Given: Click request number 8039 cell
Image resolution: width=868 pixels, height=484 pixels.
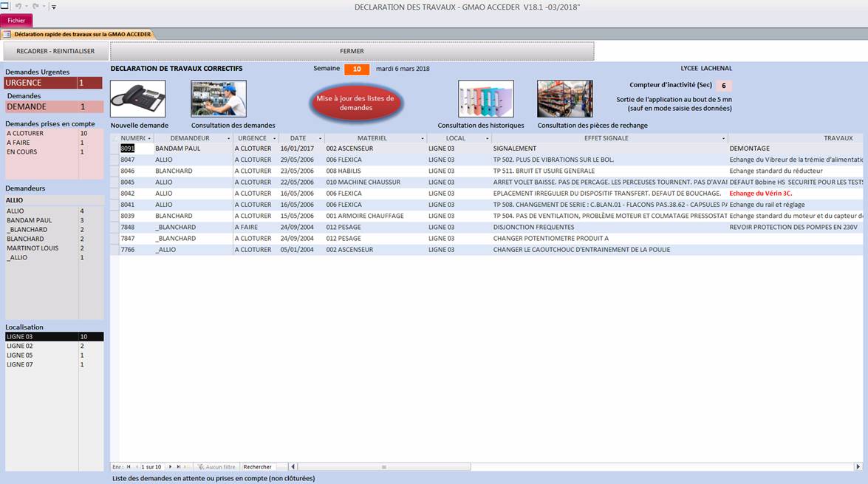Looking at the screenshot, I should (x=136, y=216).
